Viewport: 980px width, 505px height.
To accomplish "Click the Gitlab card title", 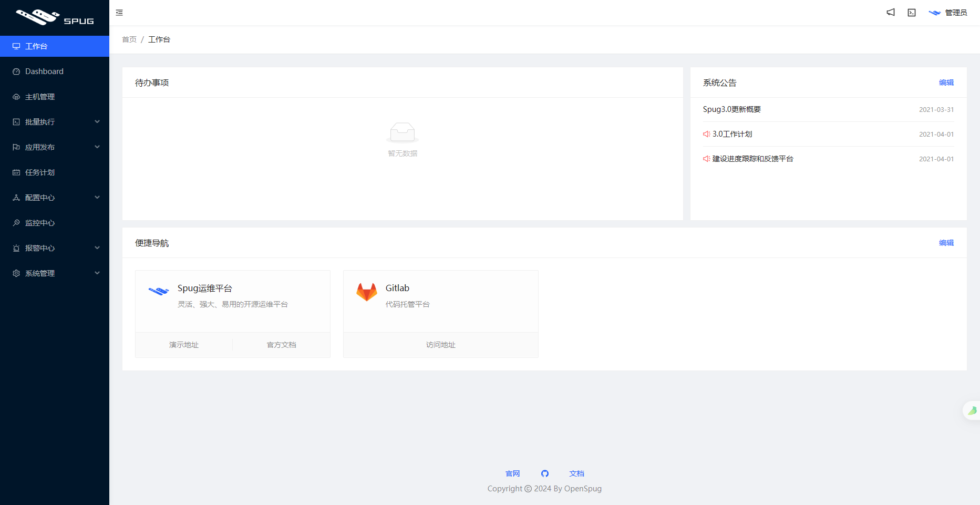I will click(397, 288).
